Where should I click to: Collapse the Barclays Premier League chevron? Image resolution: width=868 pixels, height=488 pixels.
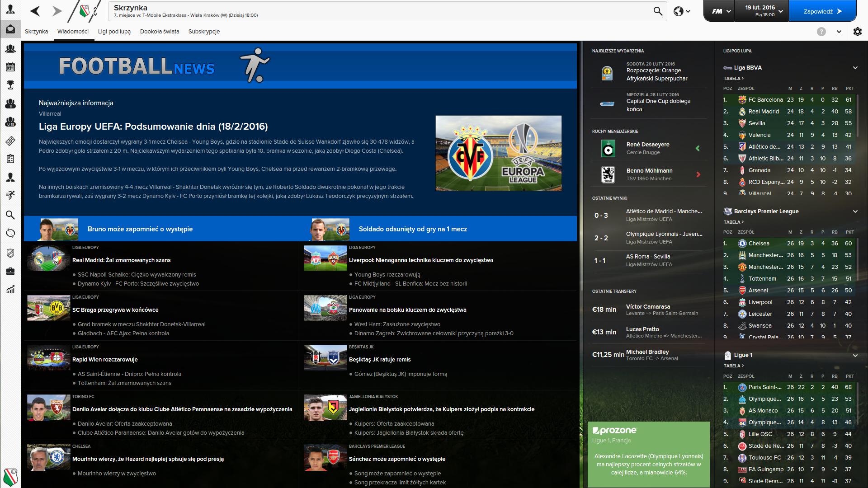pos(855,211)
